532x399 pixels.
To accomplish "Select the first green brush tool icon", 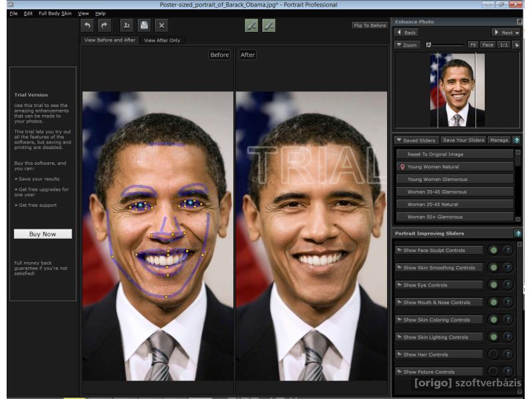I will point(251,25).
